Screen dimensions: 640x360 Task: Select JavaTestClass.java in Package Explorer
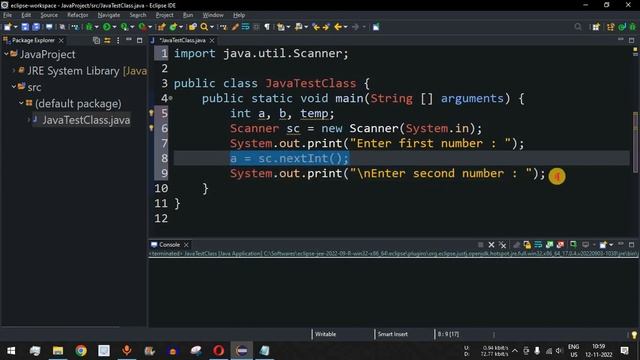coord(86,120)
